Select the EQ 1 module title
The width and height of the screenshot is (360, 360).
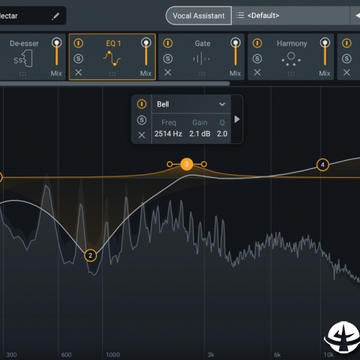pos(113,43)
